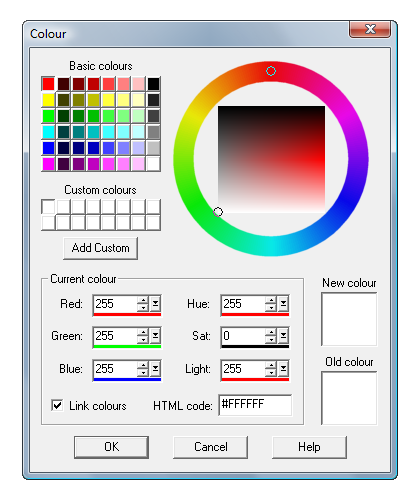Increase the Sat value with up spinner
420x500 pixels.
[x=271, y=332]
